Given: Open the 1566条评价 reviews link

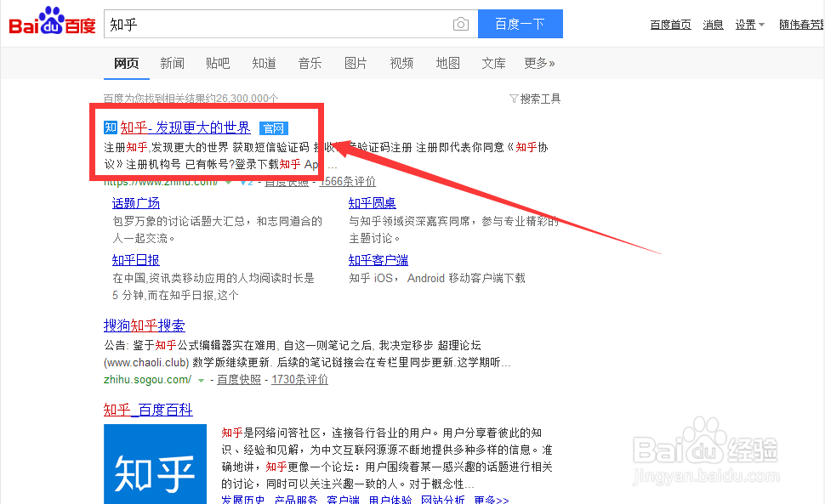Looking at the screenshot, I should pos(348,181).
